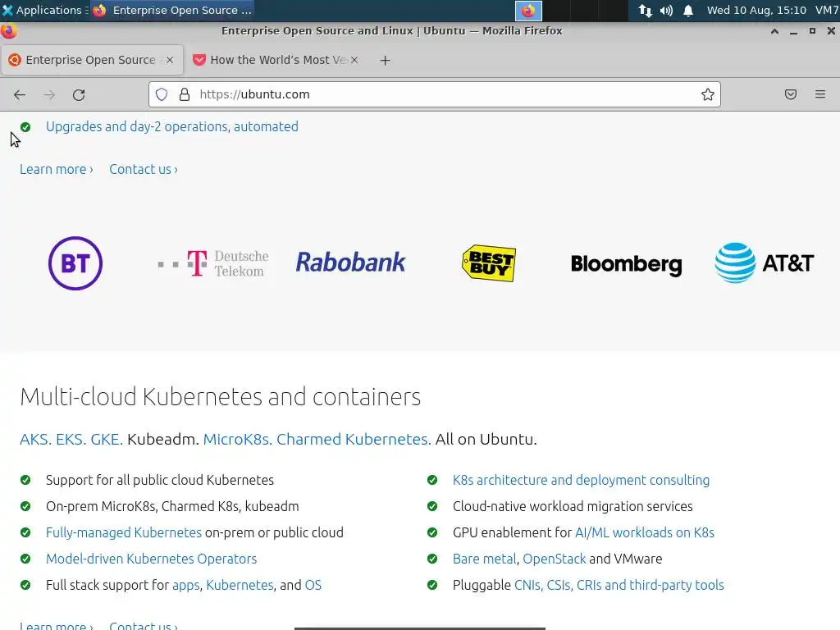Open the OpenStack link
This screenshot has width=840, height=630.
pos(555,559)
